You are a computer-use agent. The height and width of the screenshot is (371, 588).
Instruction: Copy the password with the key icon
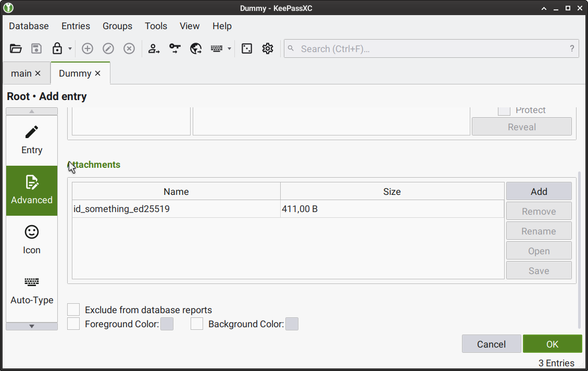coord(175,48)
